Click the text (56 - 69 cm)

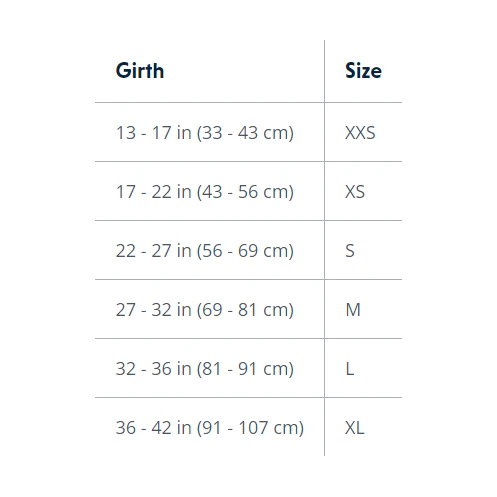point(245,251)
